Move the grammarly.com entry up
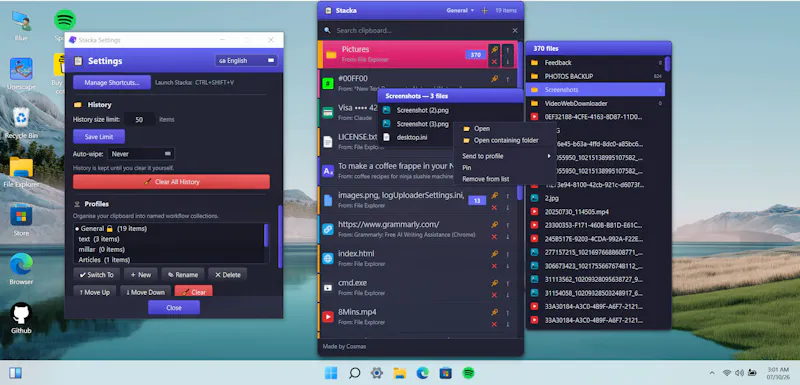800x385 pixels. pos(508,225)
